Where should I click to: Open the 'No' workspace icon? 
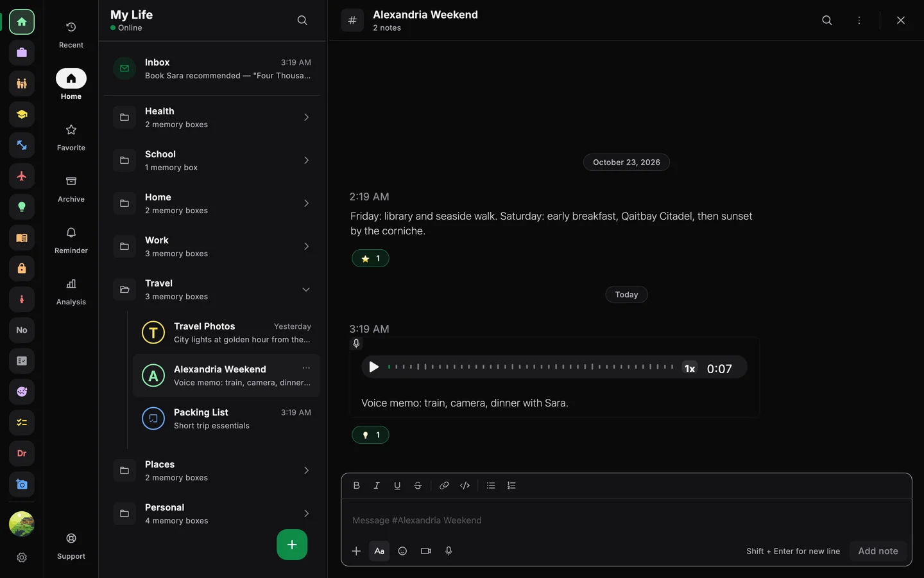coord(22,330)
